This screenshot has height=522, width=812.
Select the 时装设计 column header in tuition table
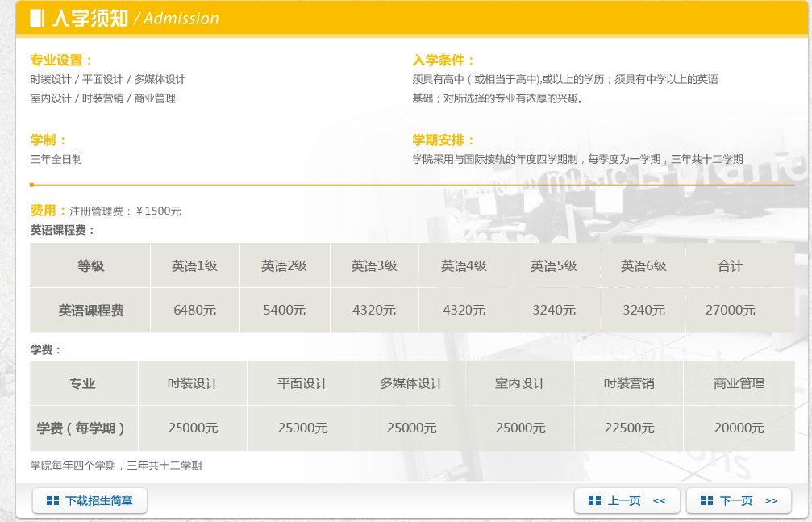tap(193, 383)
